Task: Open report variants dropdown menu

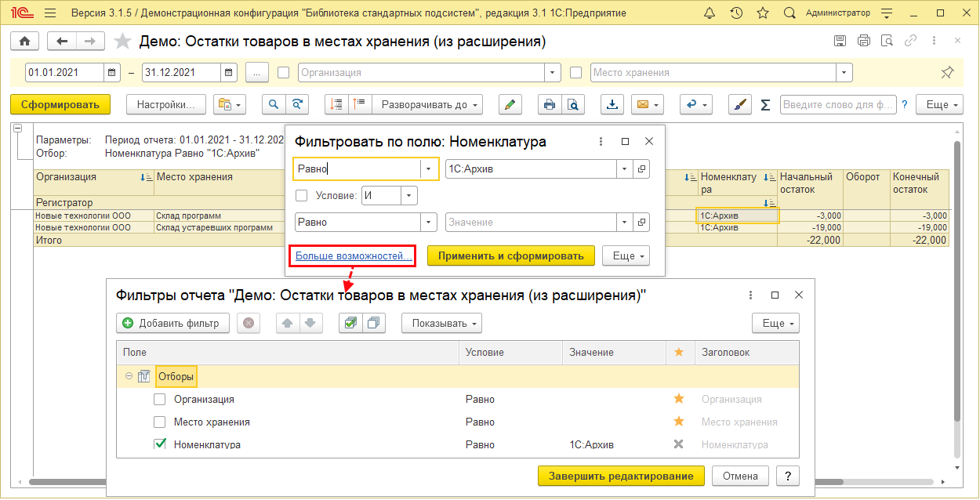Action: click(x=230, y=104)
